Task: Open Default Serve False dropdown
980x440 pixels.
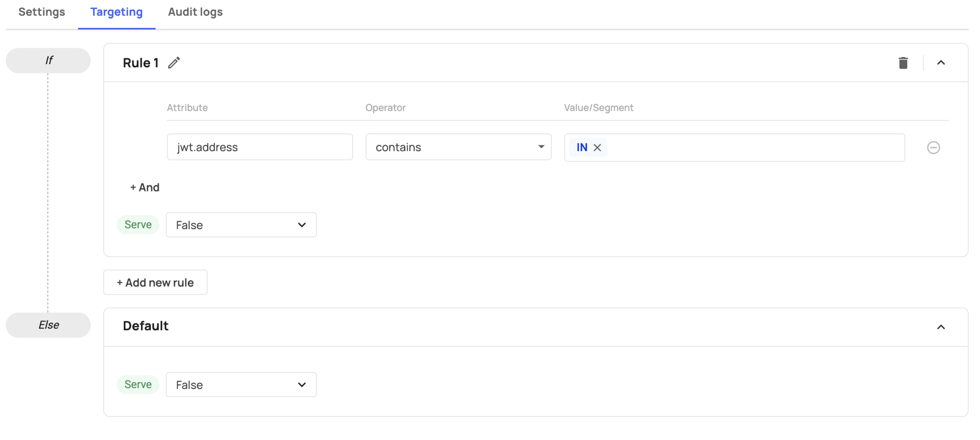Action: pos(241,385)
